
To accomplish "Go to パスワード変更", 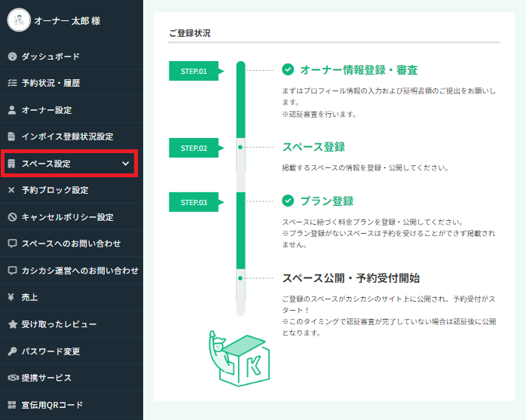I will click(72, 351).
